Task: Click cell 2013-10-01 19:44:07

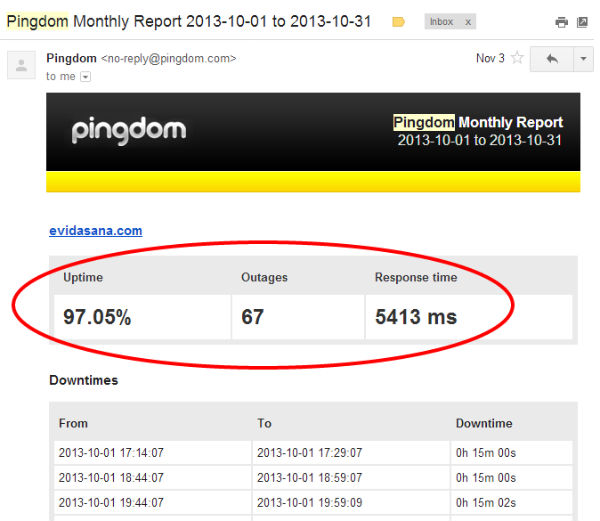Action: [x=111, y=503]
